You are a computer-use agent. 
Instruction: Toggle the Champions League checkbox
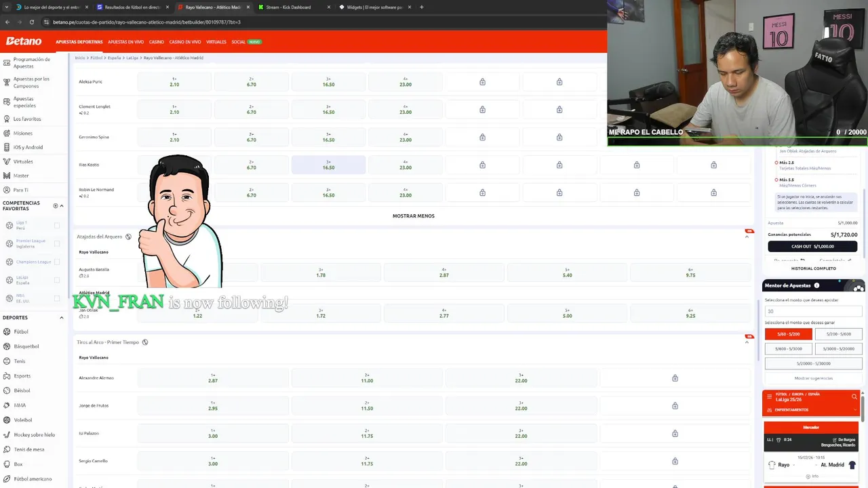pos(57,262)
